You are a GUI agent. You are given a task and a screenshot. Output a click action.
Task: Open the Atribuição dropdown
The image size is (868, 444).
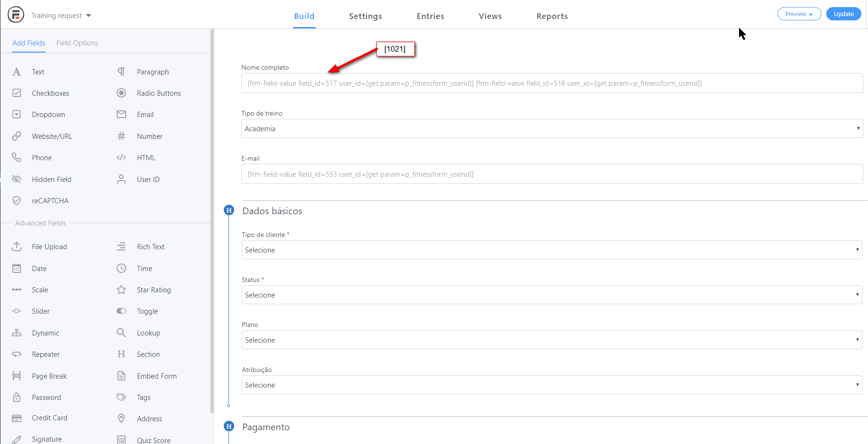click(552, 385)
